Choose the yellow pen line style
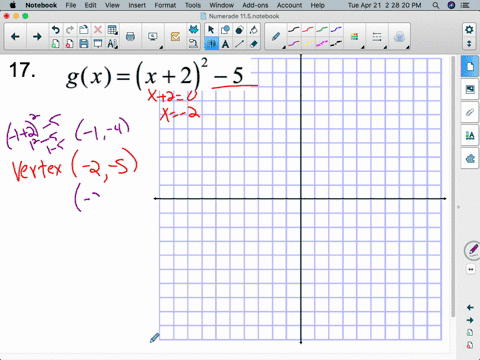This screenshot has height=360, width=480. pos(308,43)
